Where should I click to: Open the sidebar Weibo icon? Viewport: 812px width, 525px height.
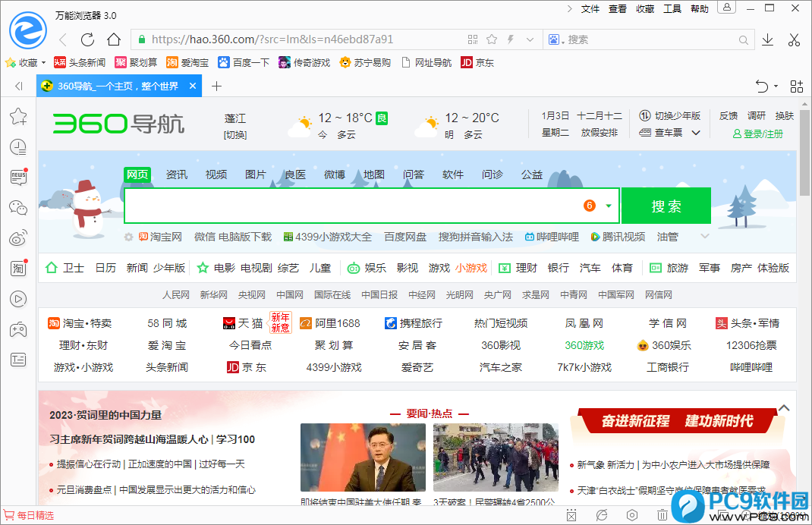click(19, 238)
